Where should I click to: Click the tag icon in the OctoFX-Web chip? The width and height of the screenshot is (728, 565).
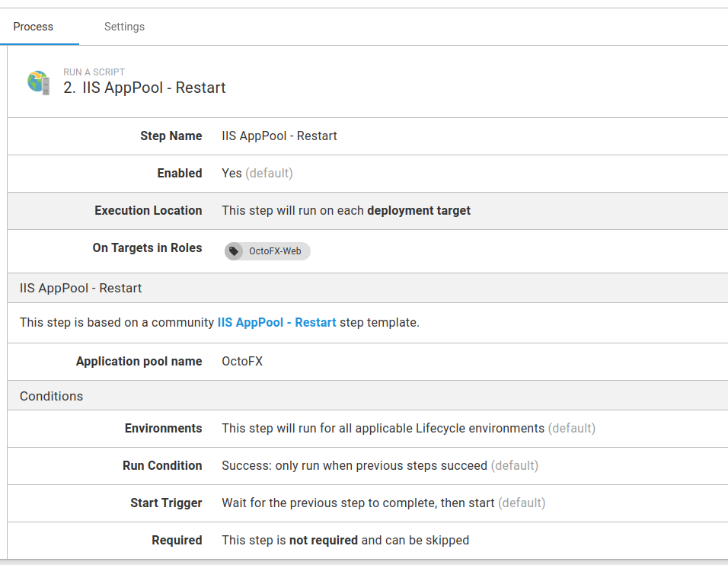[x=235, y=251]
